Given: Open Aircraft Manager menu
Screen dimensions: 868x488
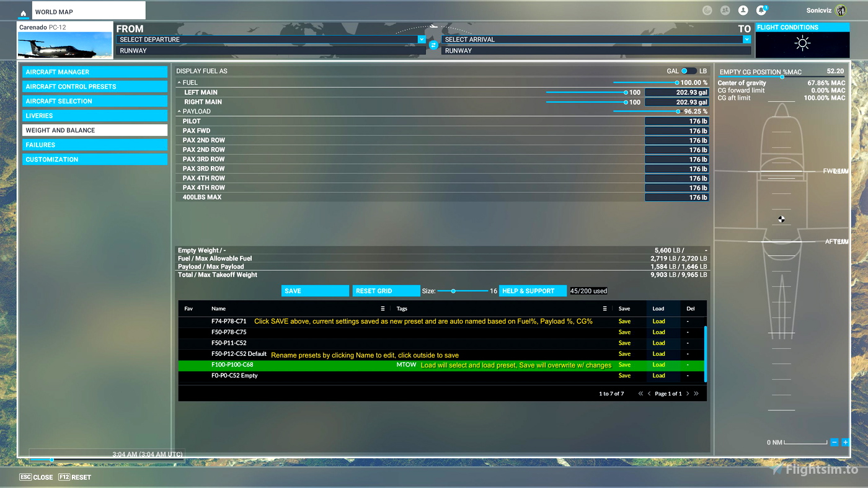Looking at the screenshot, I should (x=95, y=72).
